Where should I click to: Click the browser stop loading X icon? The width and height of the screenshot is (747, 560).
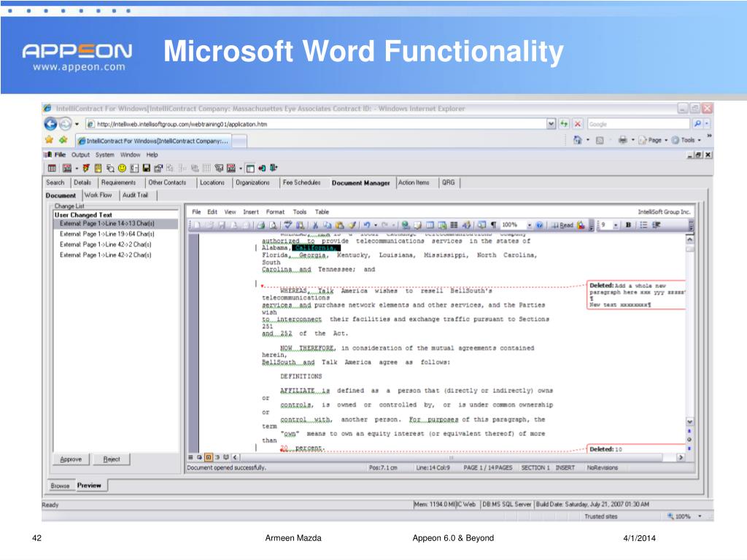point(578,124)
